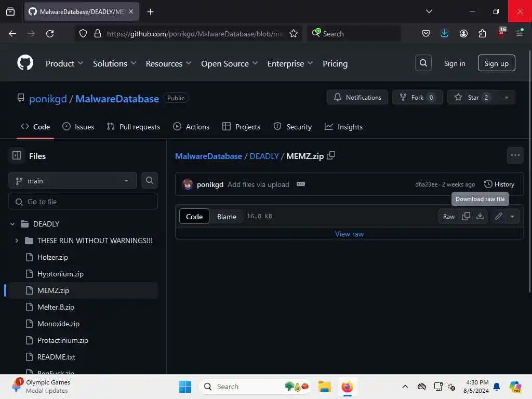Viewport: 532px width, 399px height.
Task: Collapse the Files side panel icon
Action: pyautogui.click(x=16, y=156)
